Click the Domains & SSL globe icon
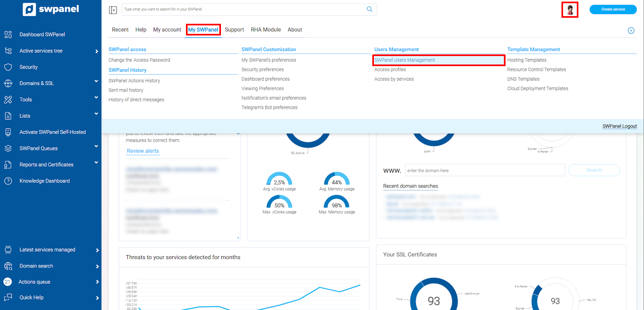 pyautogui.click(x=8, y=83)
